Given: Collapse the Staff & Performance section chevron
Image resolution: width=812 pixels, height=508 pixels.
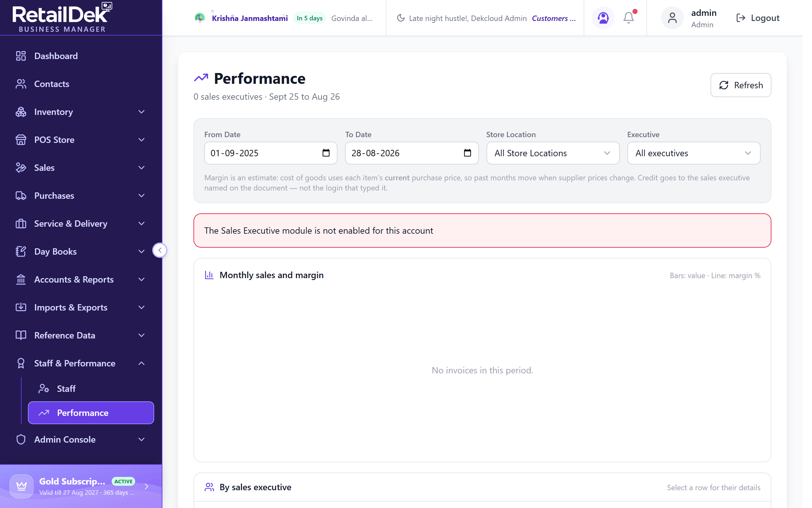Looking at the screenshot, I should tap(141, 363).
